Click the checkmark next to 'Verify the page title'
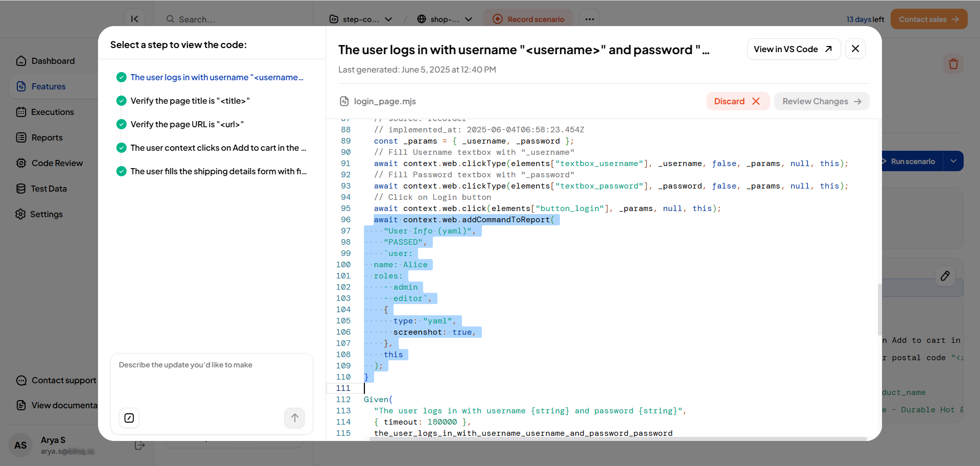This screenshot has width=980, height=466. click(x=121, y=101)
